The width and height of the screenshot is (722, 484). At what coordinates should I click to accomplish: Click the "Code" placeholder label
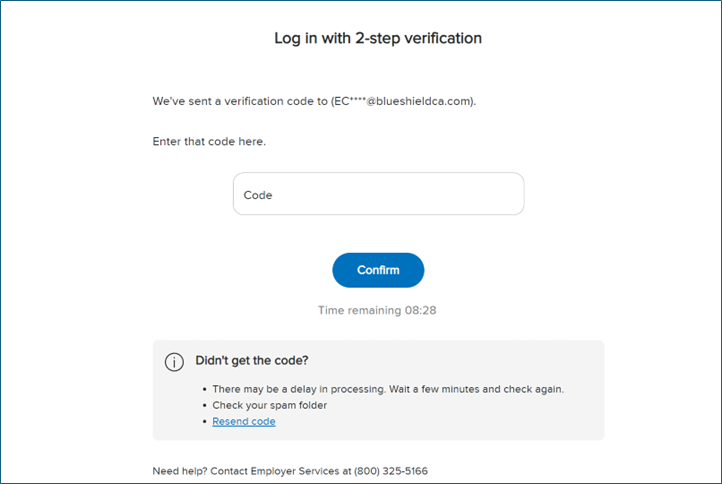pyautogui.click(x=258, y=196)
